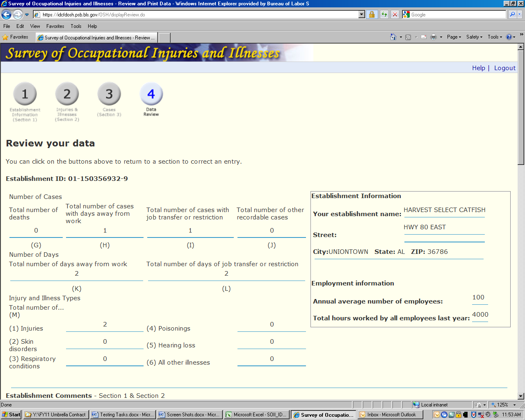Go to step 1 Establishment Information

pos(25,101)
